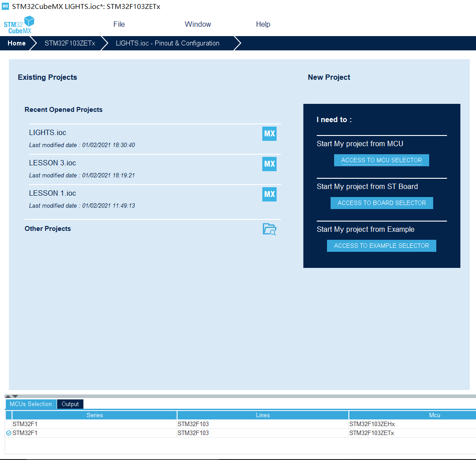Browse Other Projects with folder search icon

tap(269, 229)
